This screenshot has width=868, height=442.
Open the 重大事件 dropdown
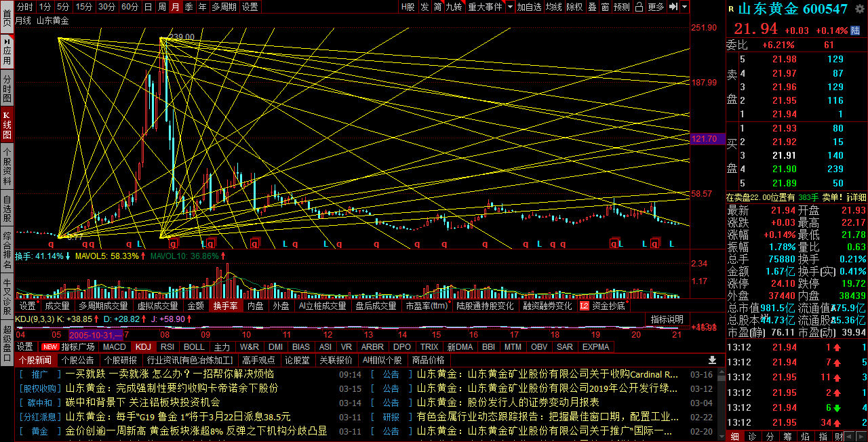485,7
